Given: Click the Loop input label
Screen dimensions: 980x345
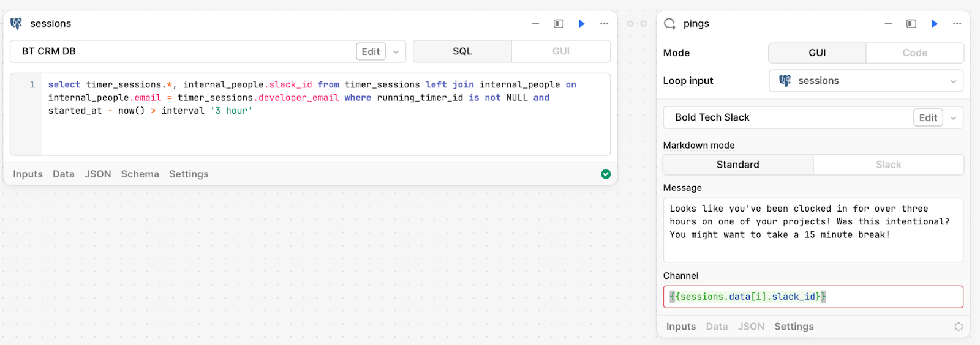Looking at the screenshot, I should coord(688,81).
